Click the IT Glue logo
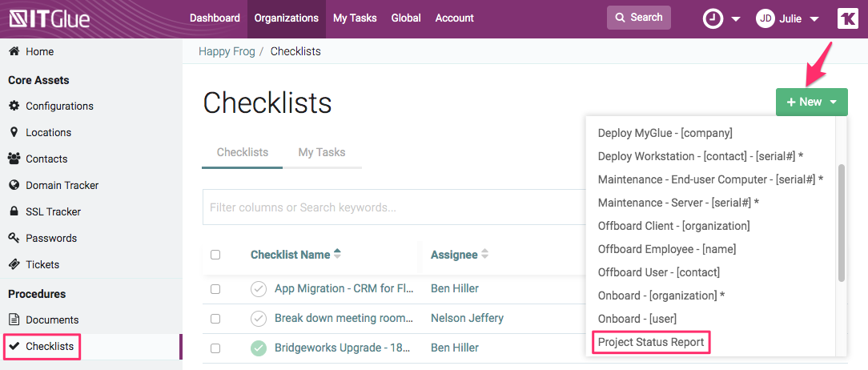The image size is (868, 370). coord(50,19)
